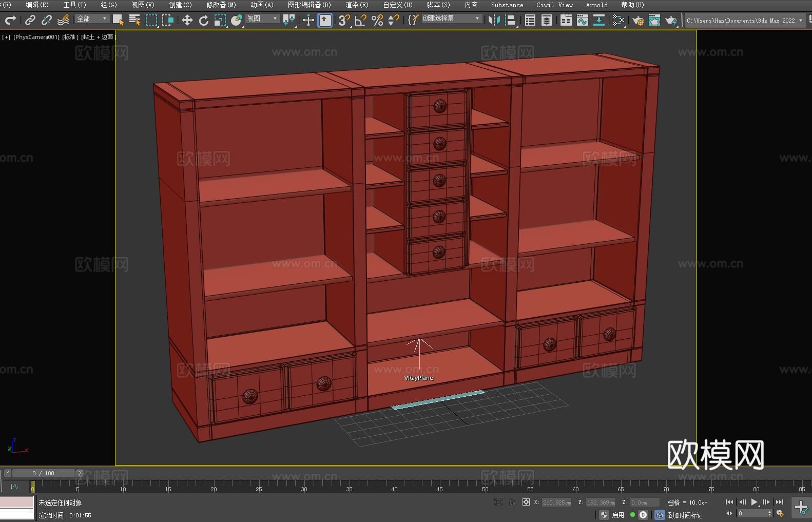
Task: Choose Rectangular Selection Region tool
Action: coord(151,20)
